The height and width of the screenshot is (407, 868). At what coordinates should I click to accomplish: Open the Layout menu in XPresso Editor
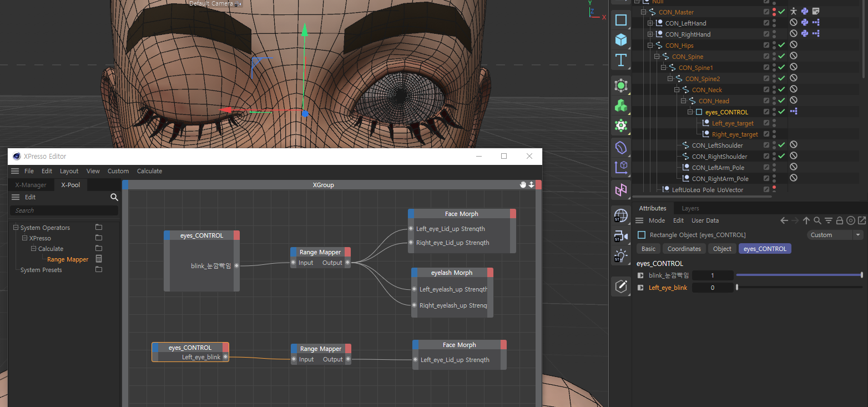pyautogui.click(x=69, y=171)
